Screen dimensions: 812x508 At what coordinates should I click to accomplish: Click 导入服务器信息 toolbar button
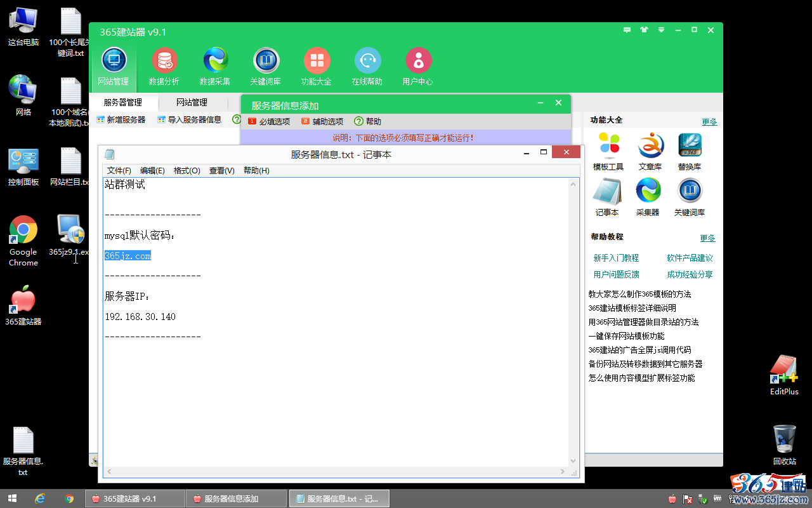point(189,119)
